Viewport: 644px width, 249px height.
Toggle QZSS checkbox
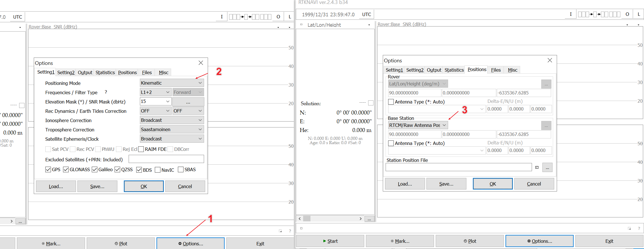coord(117,169)
